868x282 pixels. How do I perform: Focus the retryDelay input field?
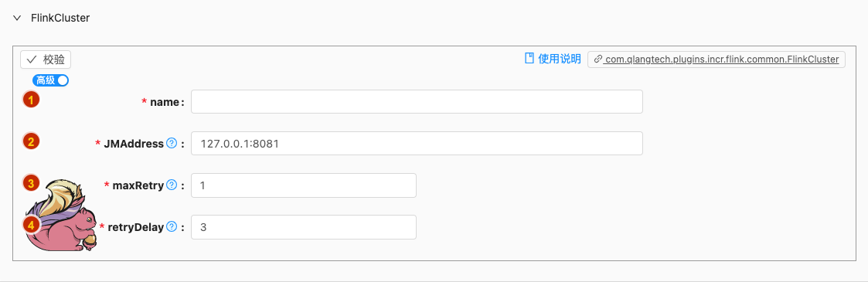pos(304,226)
